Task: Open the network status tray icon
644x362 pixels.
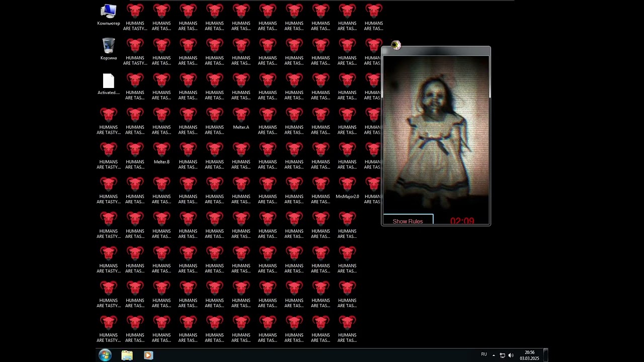Action: [x=502, y=355]
